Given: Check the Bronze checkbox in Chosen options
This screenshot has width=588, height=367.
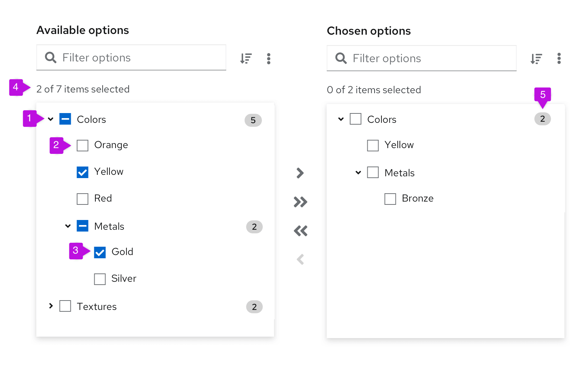Looking at the screenshot, I should [390, 199].
